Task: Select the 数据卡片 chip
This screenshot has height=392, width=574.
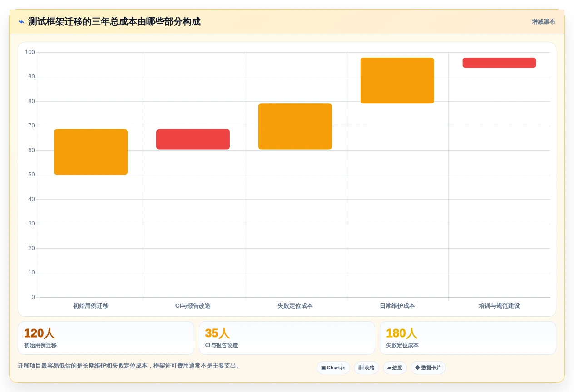Action: click(x=428, y=368)
